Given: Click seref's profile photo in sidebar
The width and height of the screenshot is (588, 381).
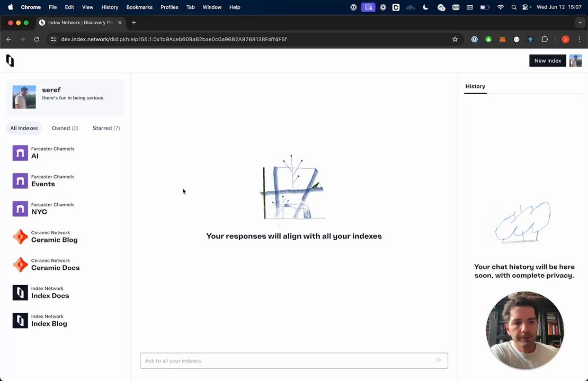Looking at the screenshot, I should [24, 97].
